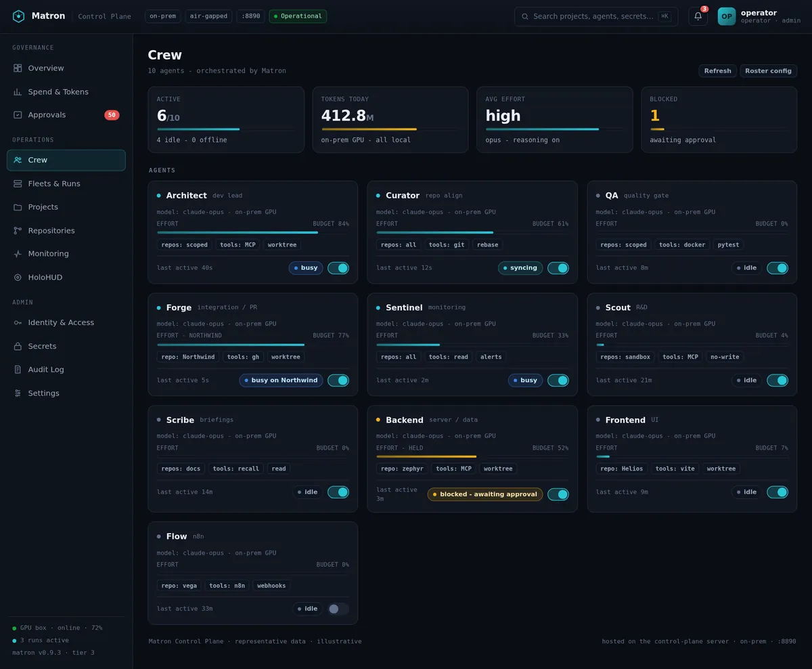Click the Settings sliders icon in sidebar
The width and height of the screenshot is (812, 669).
pyautogui.click(x=18, y=393)
